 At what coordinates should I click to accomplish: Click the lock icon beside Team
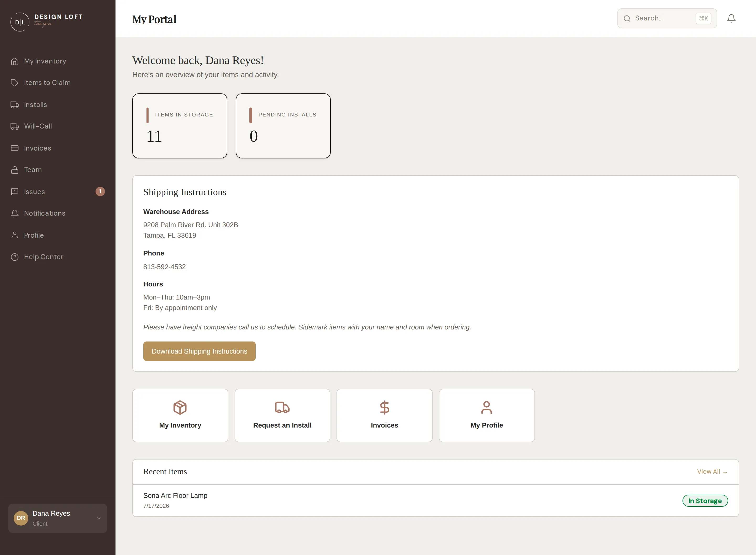coord(14,170)
